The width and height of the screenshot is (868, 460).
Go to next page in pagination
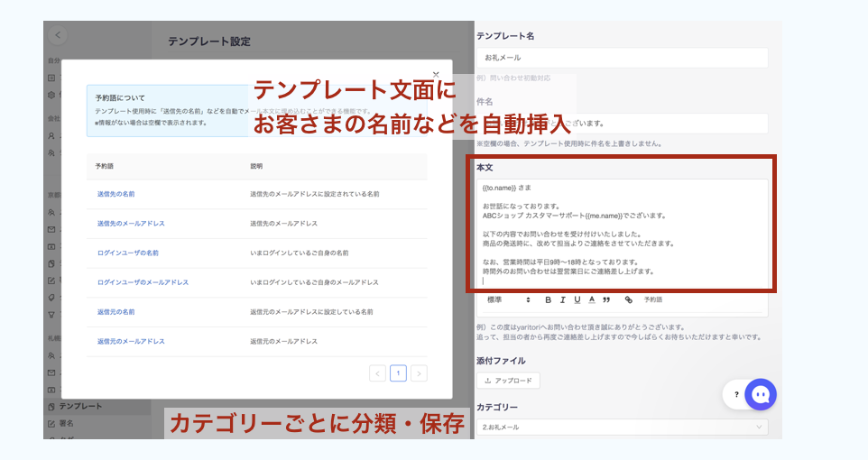[419, 373]
